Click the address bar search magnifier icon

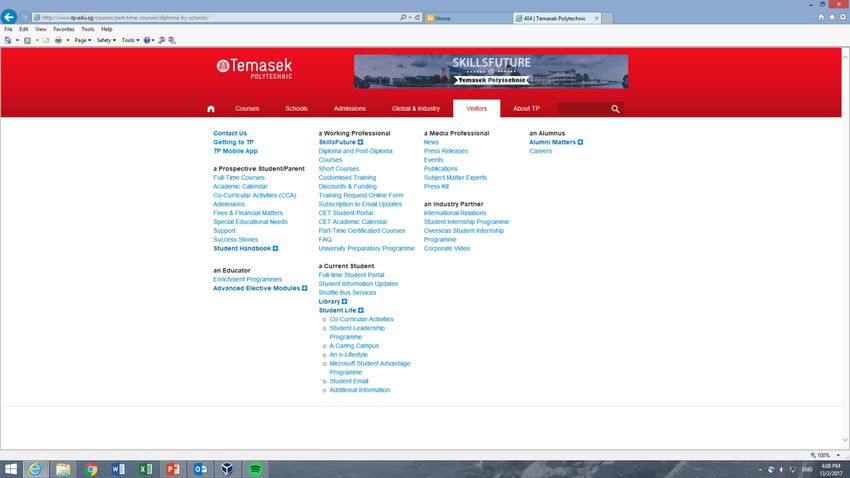click(403, 17)
